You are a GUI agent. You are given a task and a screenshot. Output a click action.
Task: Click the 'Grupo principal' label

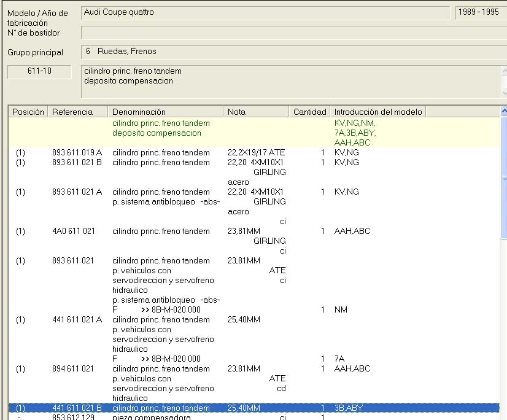pos(35,52)
